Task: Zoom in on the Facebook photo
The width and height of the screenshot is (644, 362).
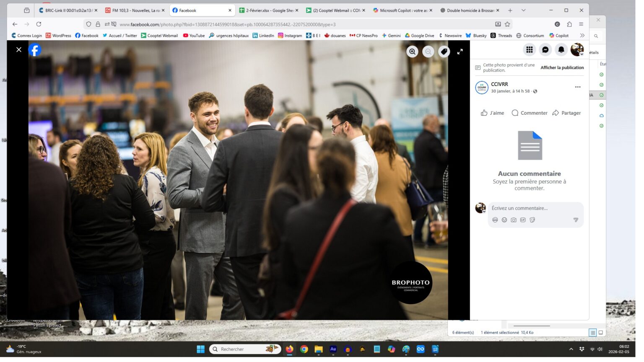Action: (x=412, y=52)
